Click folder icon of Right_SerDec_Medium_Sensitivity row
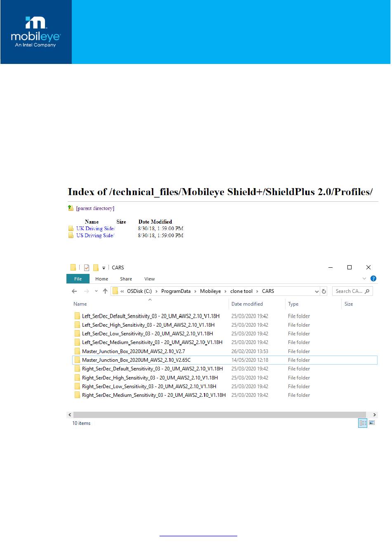392x554 pixels. (77, 395)
